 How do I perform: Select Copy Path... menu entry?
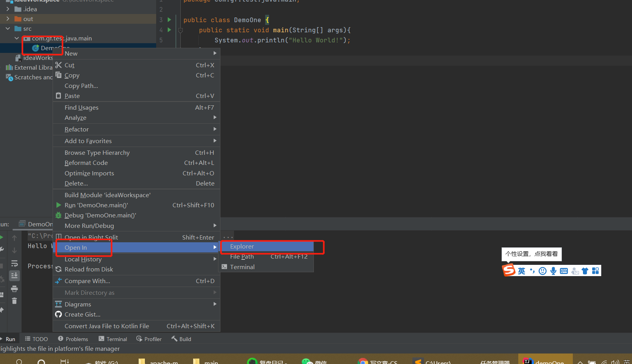(136, 86)
